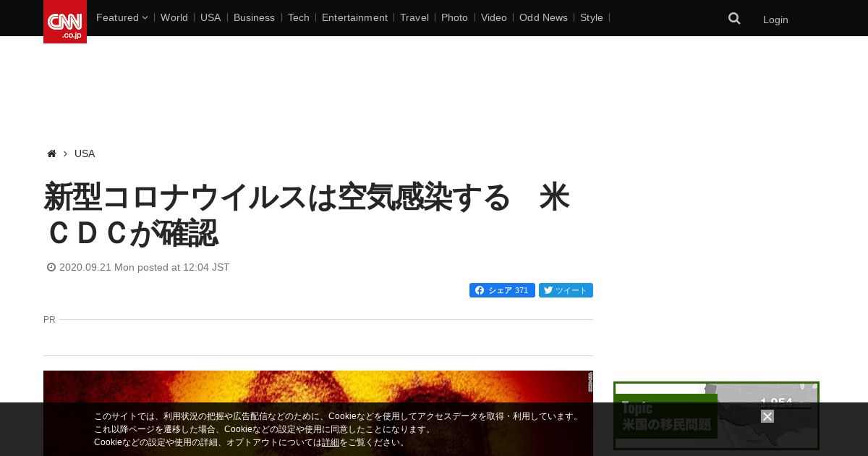This screenshot has height=456, width=868.
Task: Open the 詳細 link in cookie notice
Action: [331, 442]
